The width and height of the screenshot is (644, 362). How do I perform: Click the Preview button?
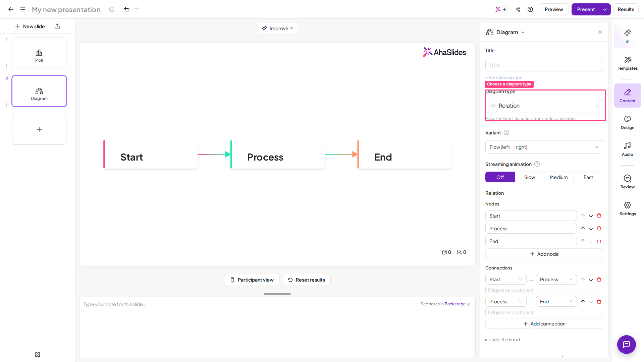[554, 9]
